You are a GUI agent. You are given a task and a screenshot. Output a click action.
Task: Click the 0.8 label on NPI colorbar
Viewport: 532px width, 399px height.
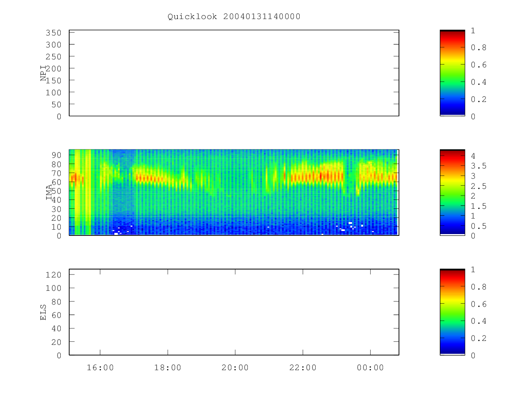[x=478, y=47]
